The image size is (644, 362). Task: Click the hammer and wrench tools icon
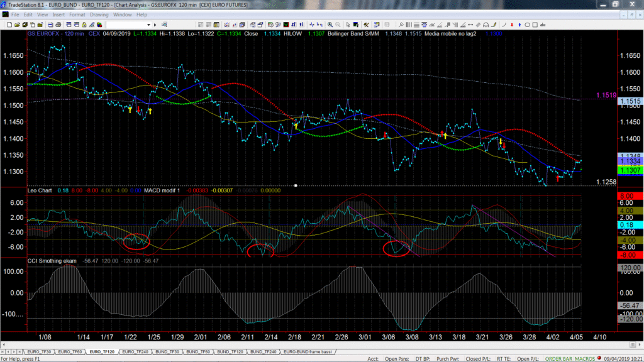[367, 25]
